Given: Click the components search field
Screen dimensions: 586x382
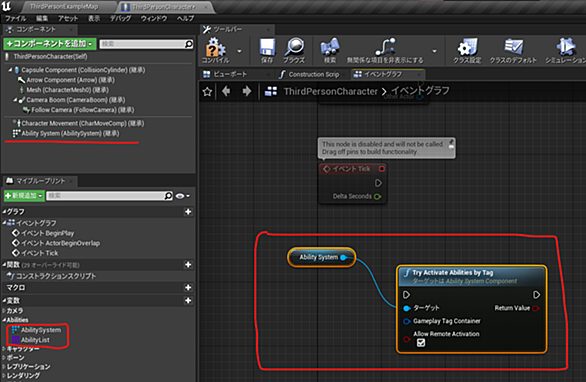Looking at the screenshot, I should pyautogui.click(x=146, y=44).
